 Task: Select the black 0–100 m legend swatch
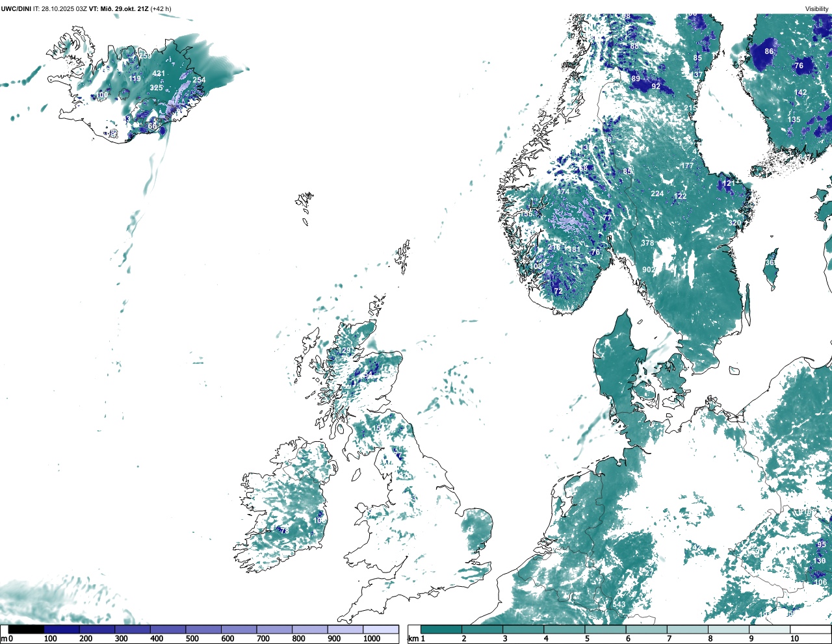coord(26,630)
